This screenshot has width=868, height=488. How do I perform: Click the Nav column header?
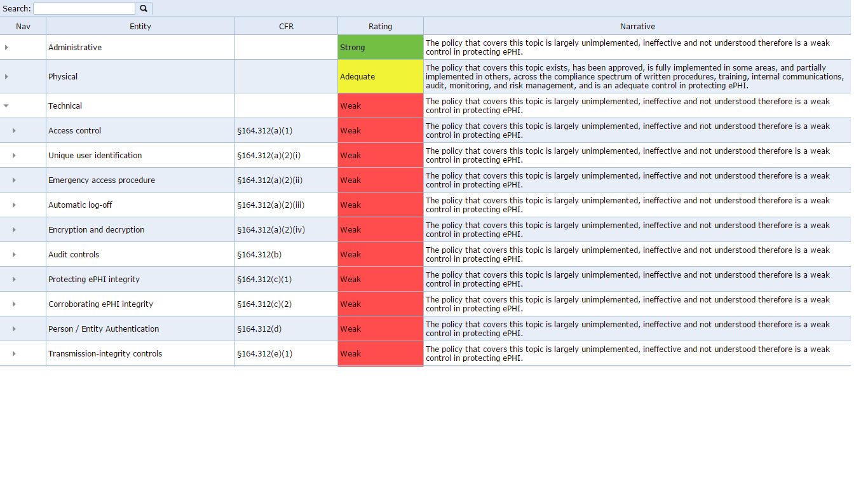[23, 26]
